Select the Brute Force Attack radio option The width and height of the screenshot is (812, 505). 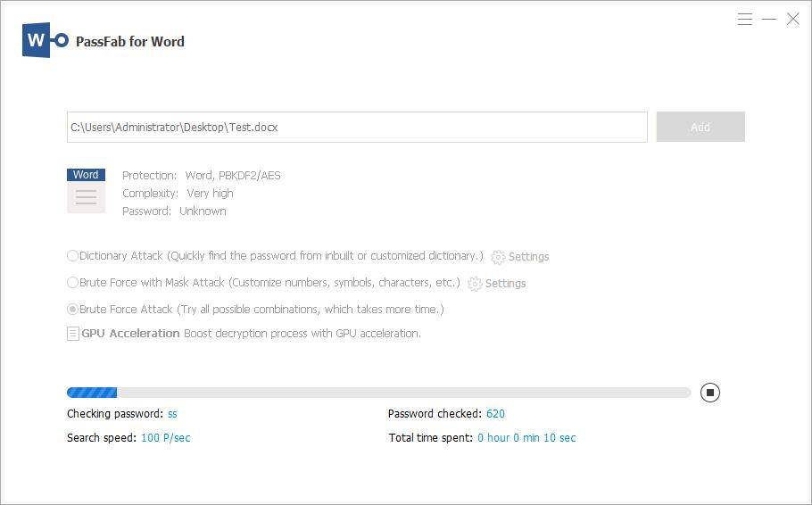[x=73, y=310]
